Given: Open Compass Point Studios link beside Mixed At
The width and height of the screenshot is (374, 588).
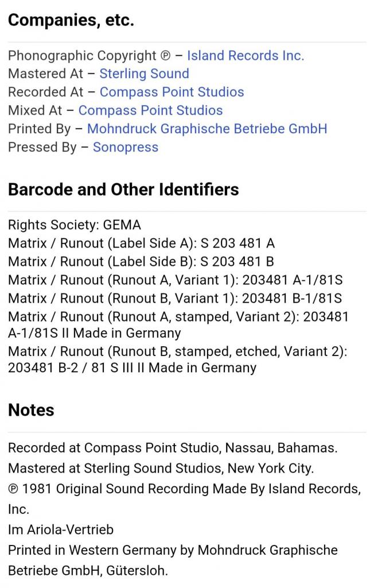Looking at the screenshot, I should [x=150, y=111].
